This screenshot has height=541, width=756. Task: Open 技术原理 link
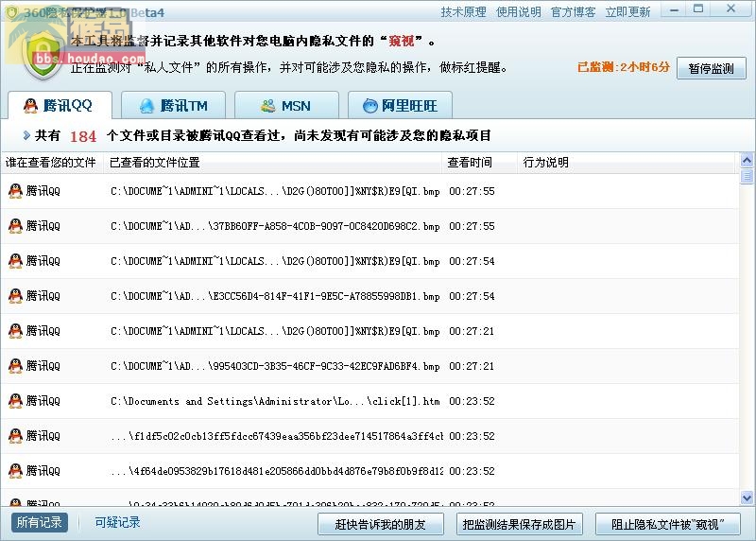(463, 12)
